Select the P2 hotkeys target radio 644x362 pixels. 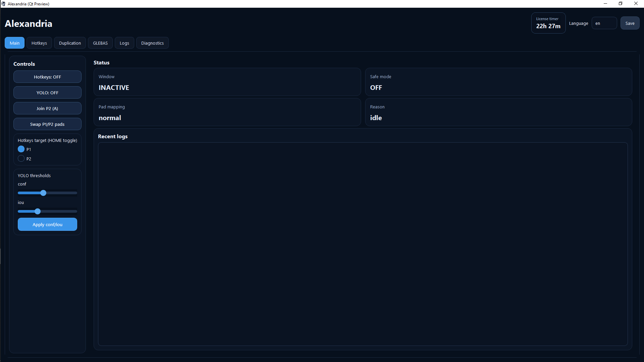pos(21,159)
